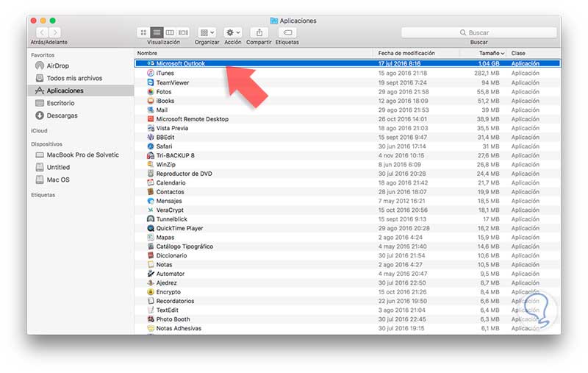Viewport: 588px width, 373px height.
Task: Select the Mail app icon
Action: click(151, 110)
